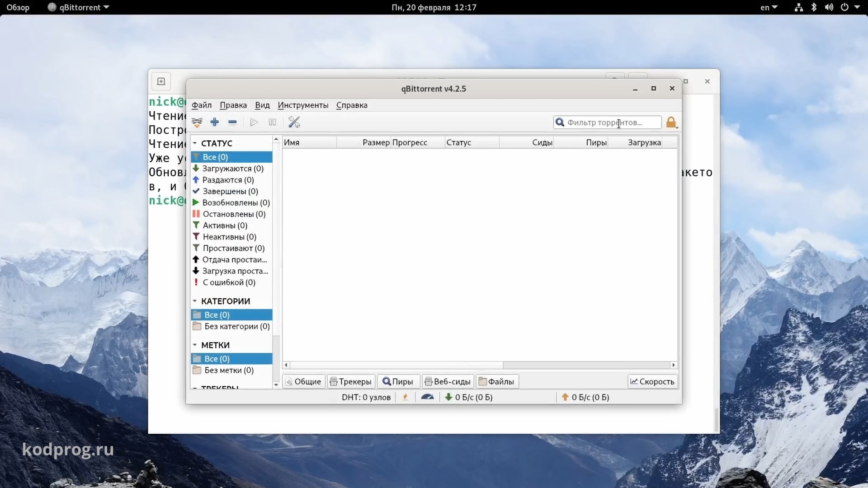Select the Возобновлены (0) filter

[231, 202]
